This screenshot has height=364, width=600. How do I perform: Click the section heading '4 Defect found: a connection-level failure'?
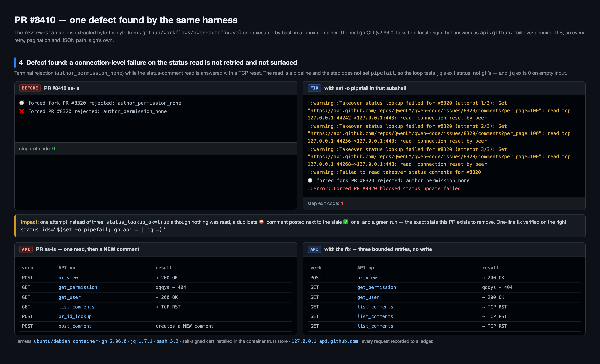[x=158, y=63]
